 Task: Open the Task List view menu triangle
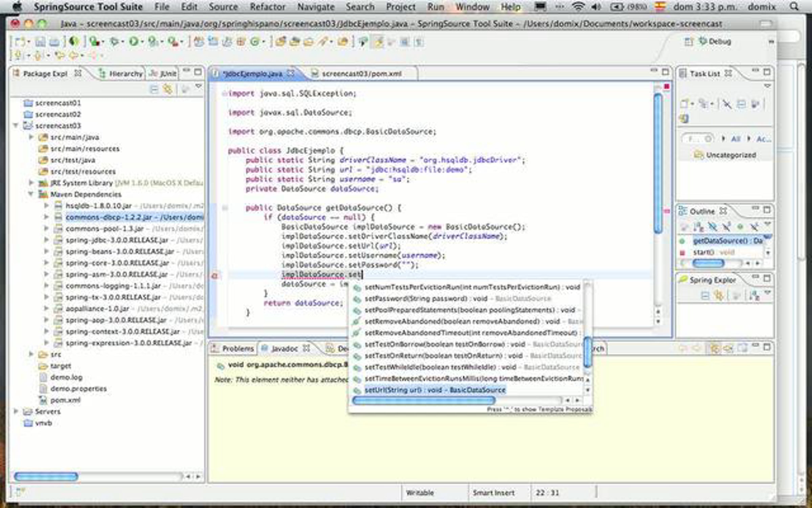[767, 86]
